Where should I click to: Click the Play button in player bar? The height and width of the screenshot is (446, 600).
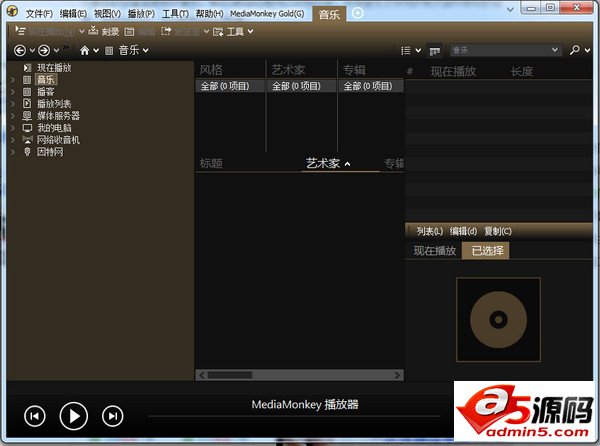74,415
